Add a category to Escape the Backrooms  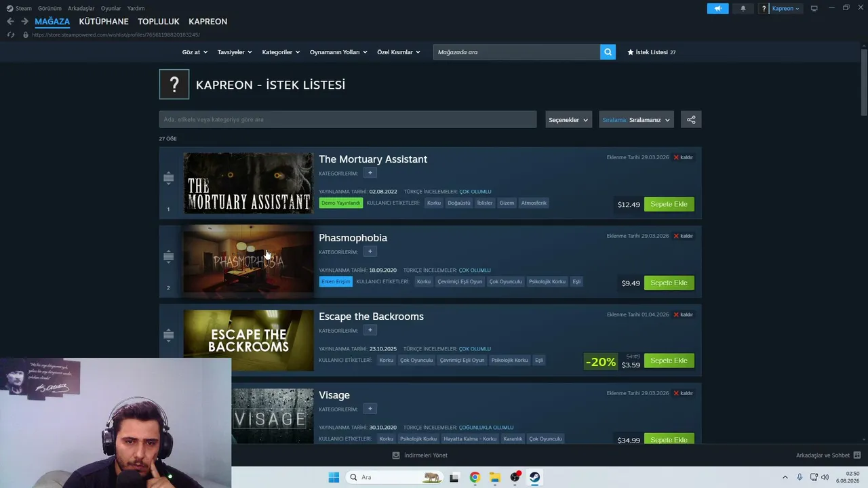(370, 330)
